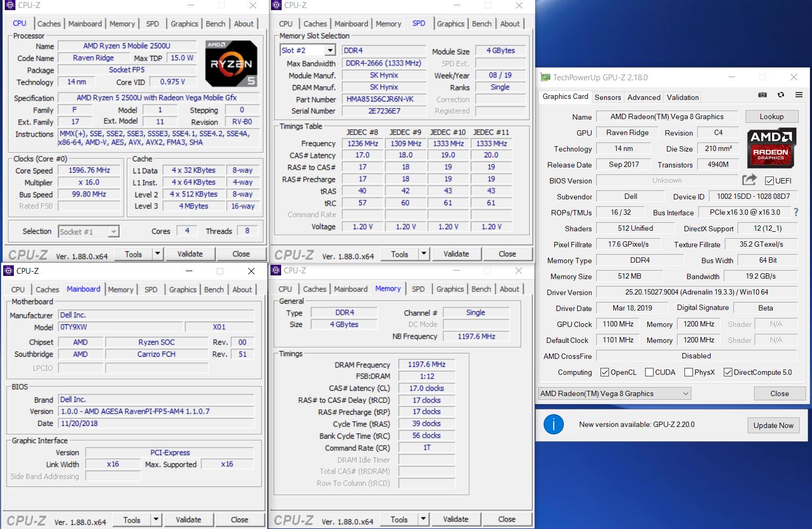This screenshot has width=812, height=529.
Task: Click the Driver Version field in GPU-Z
Action: 697,292
